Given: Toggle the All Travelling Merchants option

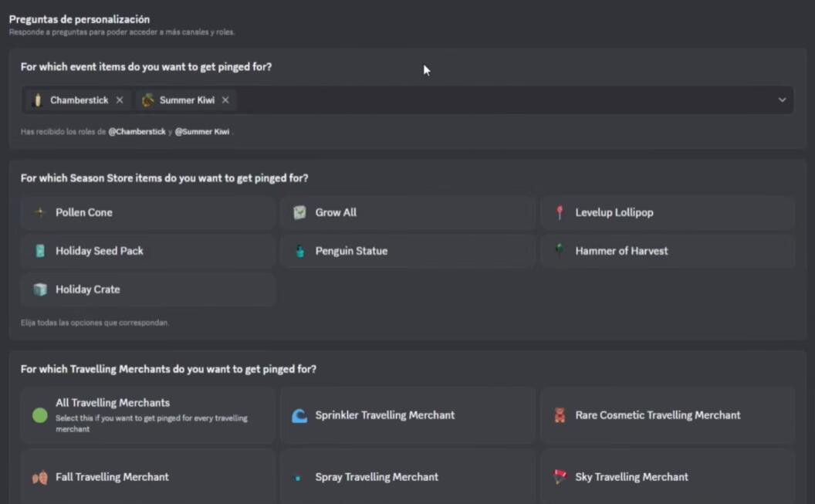Looking at the screenshot, I should [x=147, y=415].
